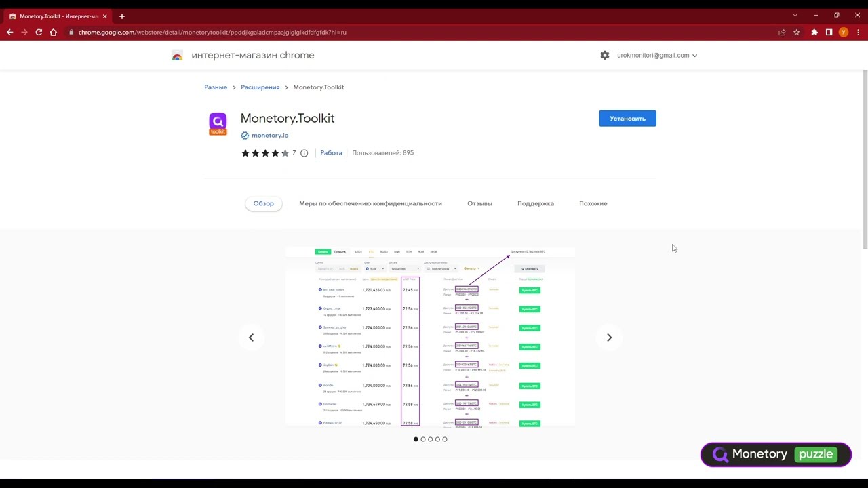Screen dimensions: 868x488
Task: Open a new tab with plus icon
Action: tap(122, 16)
